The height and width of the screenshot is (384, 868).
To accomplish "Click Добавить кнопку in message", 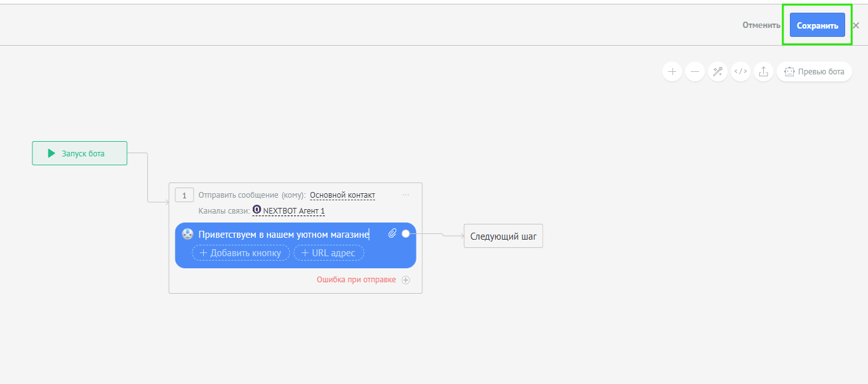I will pos(241,253).
